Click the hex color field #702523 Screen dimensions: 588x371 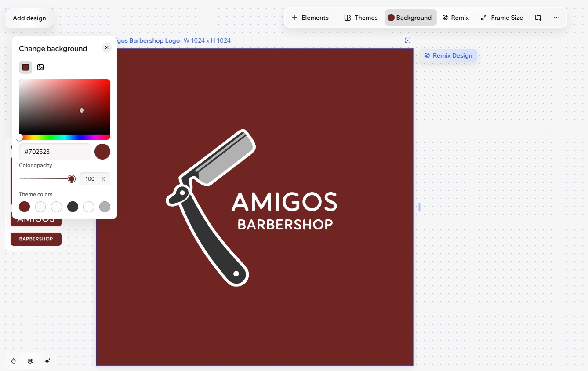(55, 152)
